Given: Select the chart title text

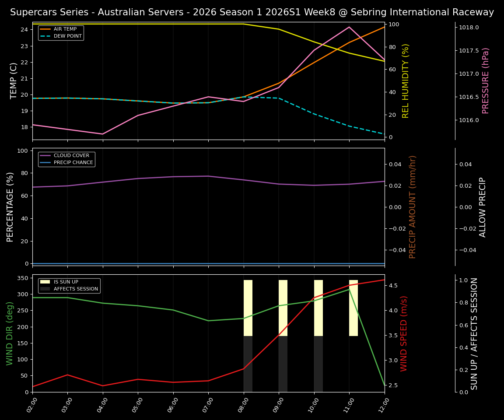Looking at the screenshot, I should [x=252, y=12].
